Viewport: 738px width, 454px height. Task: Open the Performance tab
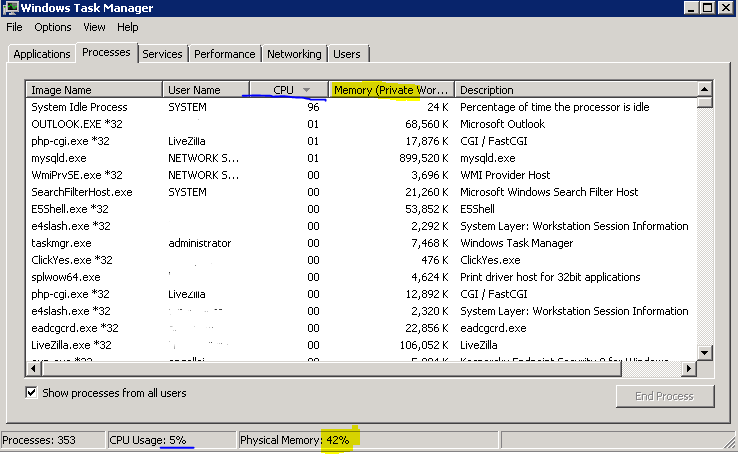tap(225, 54)
